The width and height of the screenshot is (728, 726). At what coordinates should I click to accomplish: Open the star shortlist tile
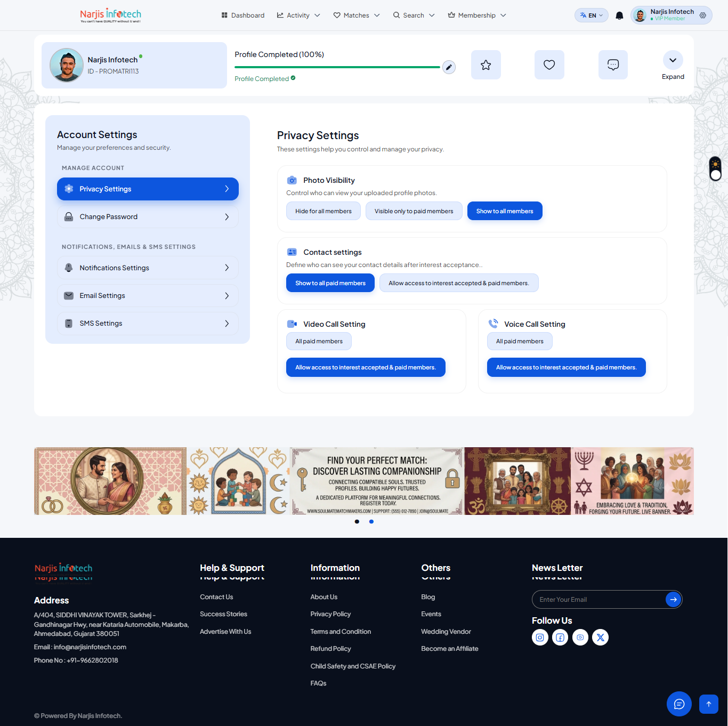point(486,65)
